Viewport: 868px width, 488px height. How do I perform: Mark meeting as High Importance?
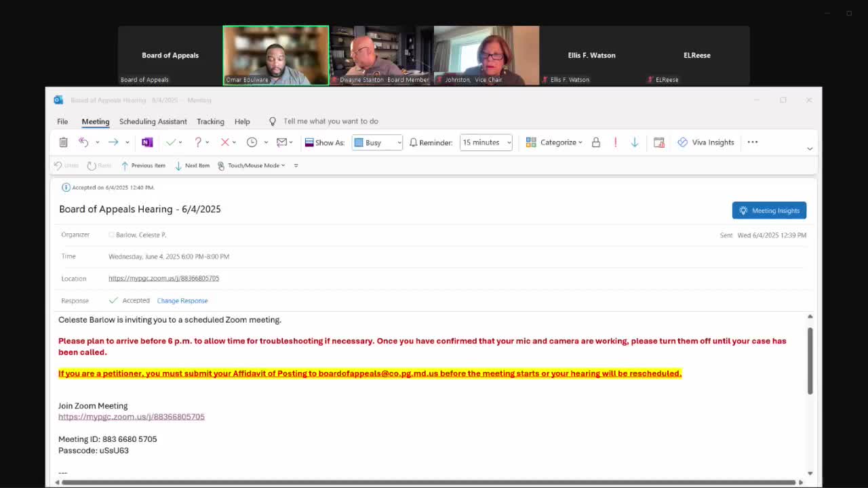point(615,142)
